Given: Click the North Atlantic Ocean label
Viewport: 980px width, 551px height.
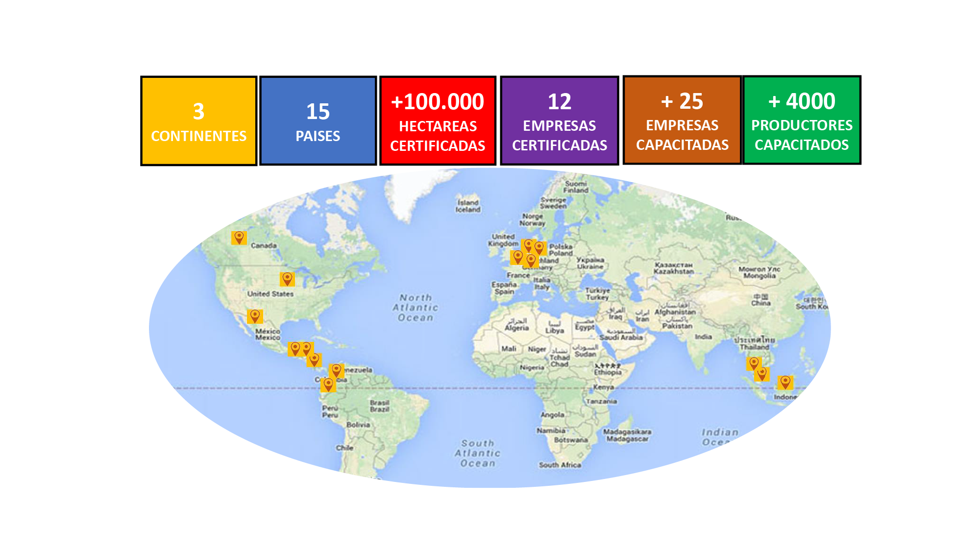Looking at the screenshot, I should tap(416, 308).
